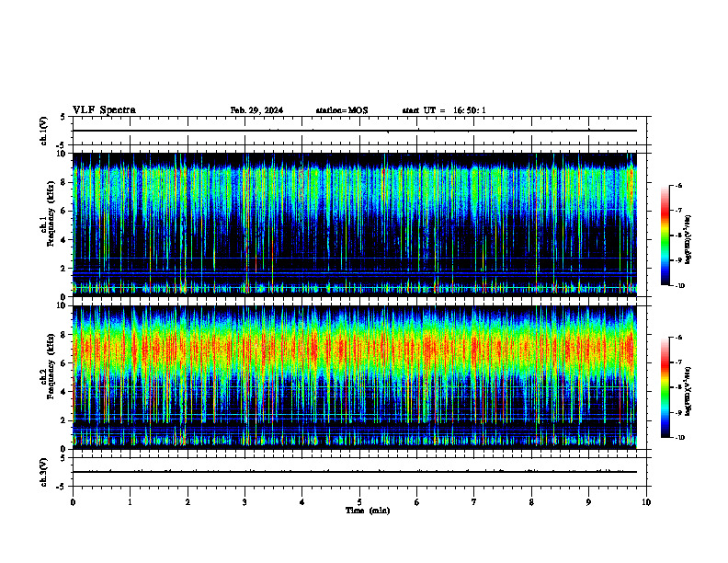Screen dimensions: 728x563
Task: Click the 'Time (min)' axis label
Action: (x=368, y=511)
